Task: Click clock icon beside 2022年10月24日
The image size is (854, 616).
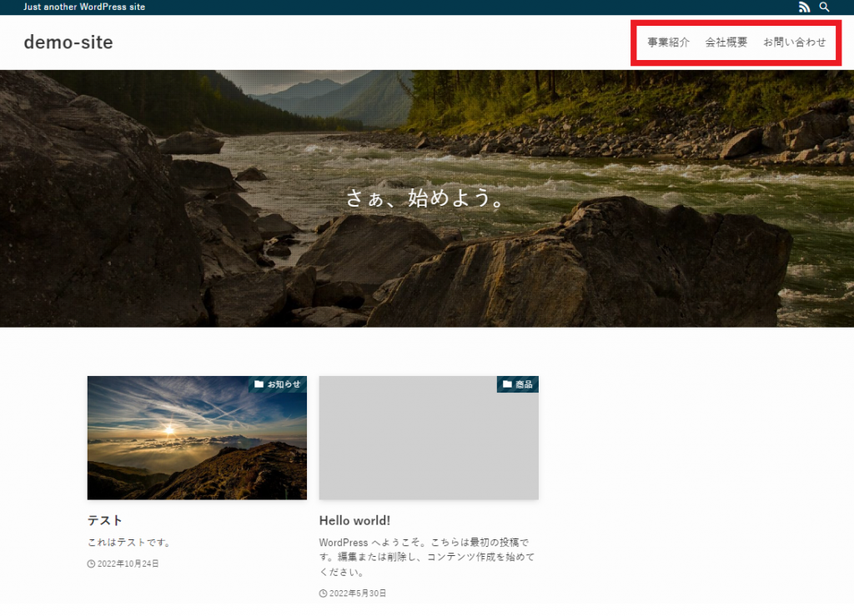Action: click(x=91, y=563)
